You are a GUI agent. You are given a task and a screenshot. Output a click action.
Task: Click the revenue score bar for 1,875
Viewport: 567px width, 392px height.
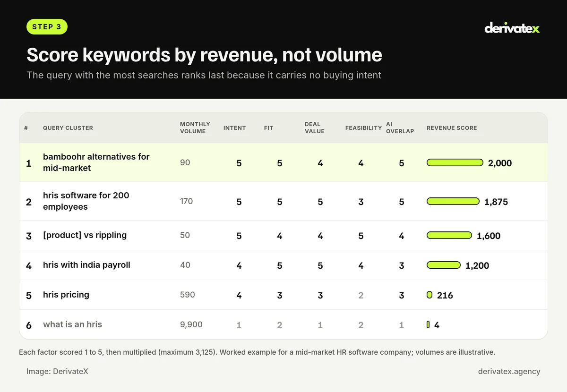[x=453, y=201]
